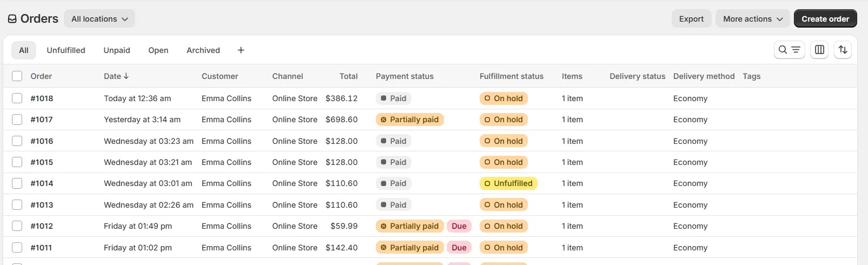Open order #1018
Viewport: 868px width, 265px height.
42,98
